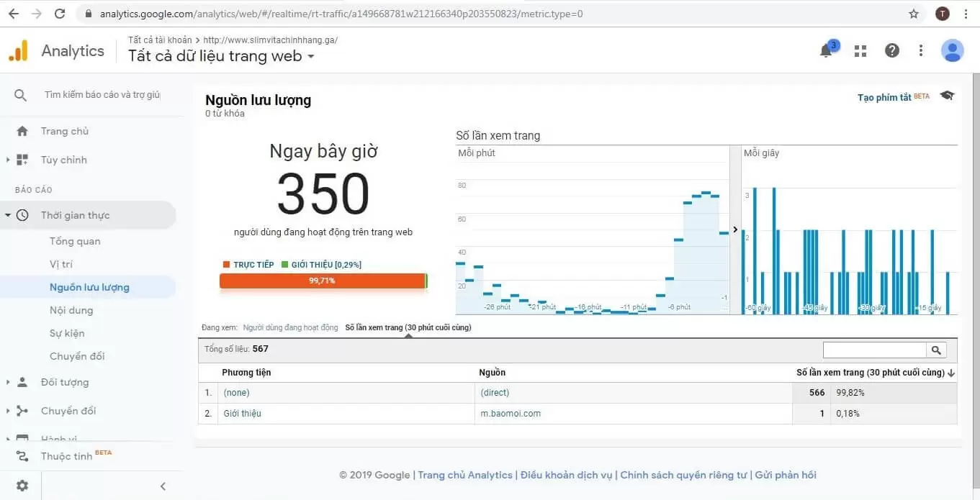Select 'Tổng quan' under real-time reports

(75, 241)
